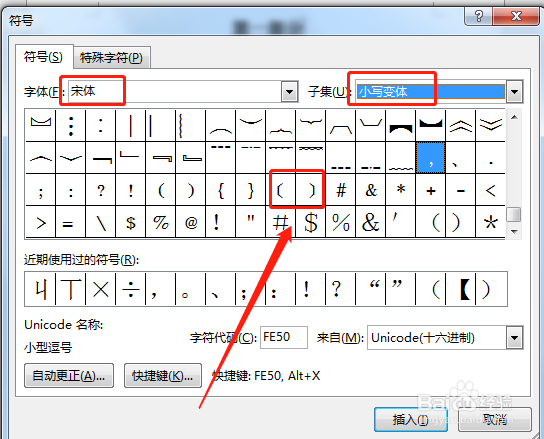Pick the small less-than sign symbol
544x439 pixels.
click(491, 190)
